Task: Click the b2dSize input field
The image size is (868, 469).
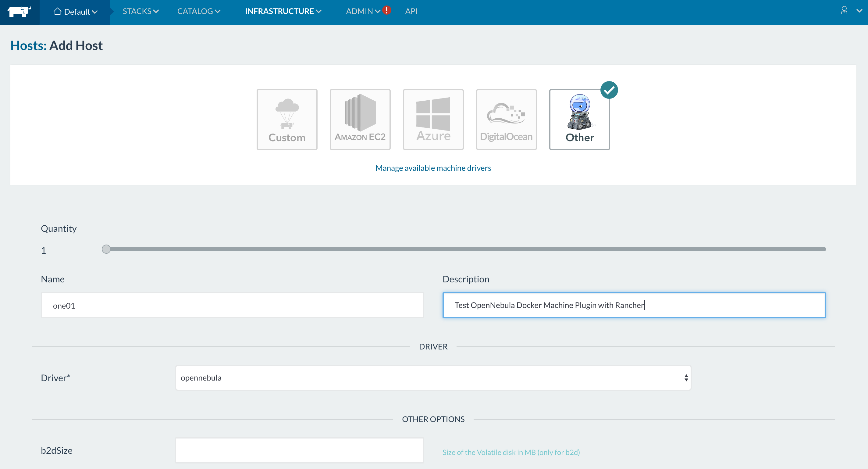Action: (x=300, y=450)
